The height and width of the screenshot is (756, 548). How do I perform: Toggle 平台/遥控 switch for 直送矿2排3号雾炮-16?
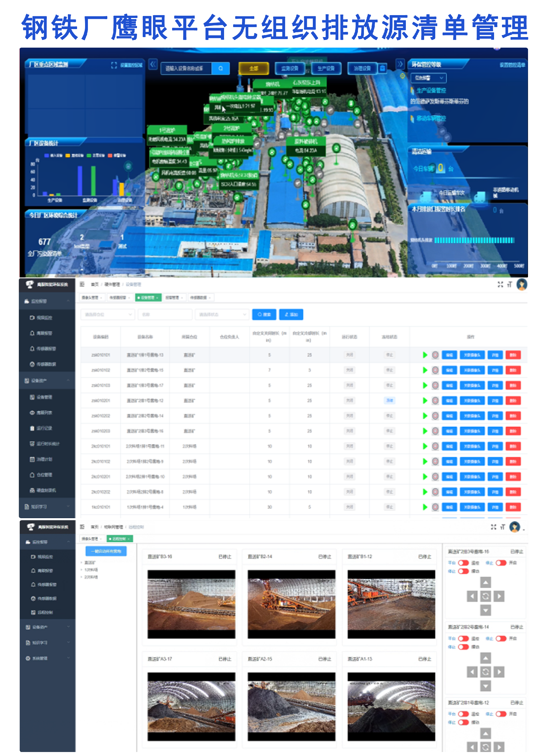[463, 563]
